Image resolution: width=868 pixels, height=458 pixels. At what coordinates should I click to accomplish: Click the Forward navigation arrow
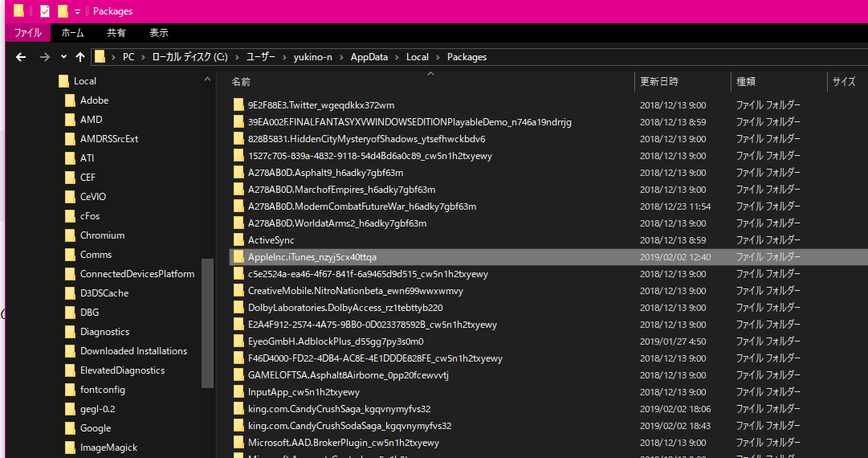45,57
